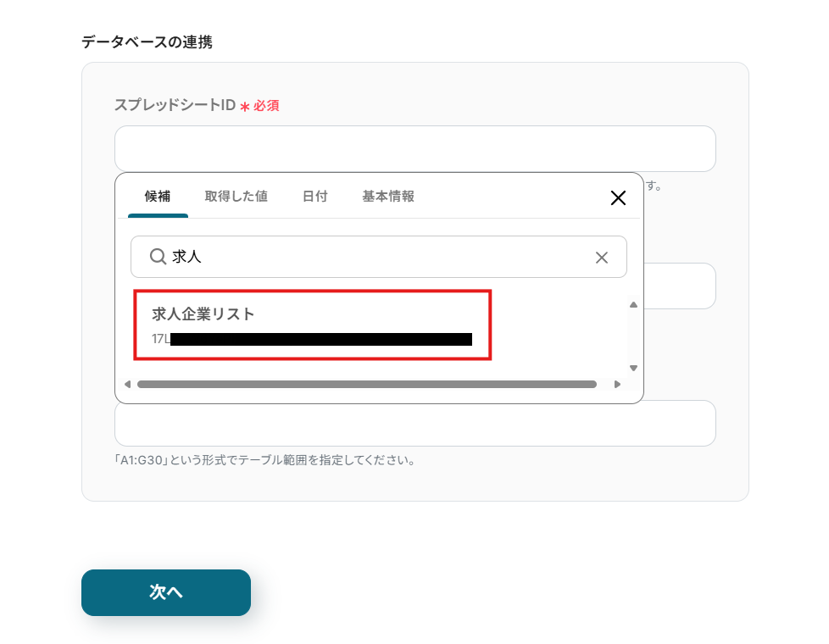Close the candidate popup panel
This screenshot has width=829, height=644.
[x=618, y=198]
